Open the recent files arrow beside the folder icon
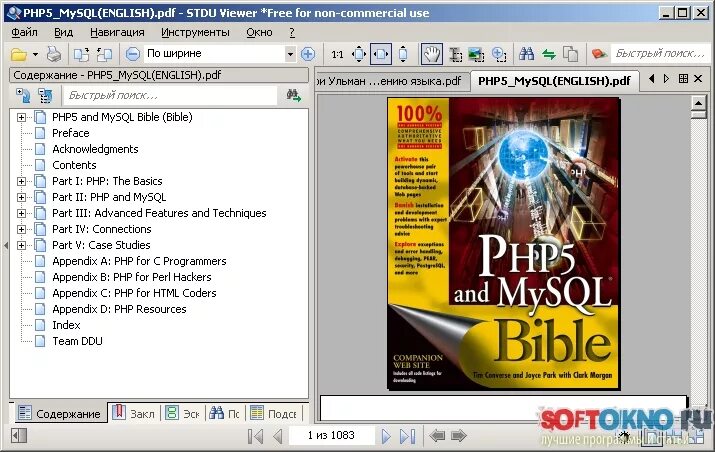The image size is (715, 452). [36, 55]
